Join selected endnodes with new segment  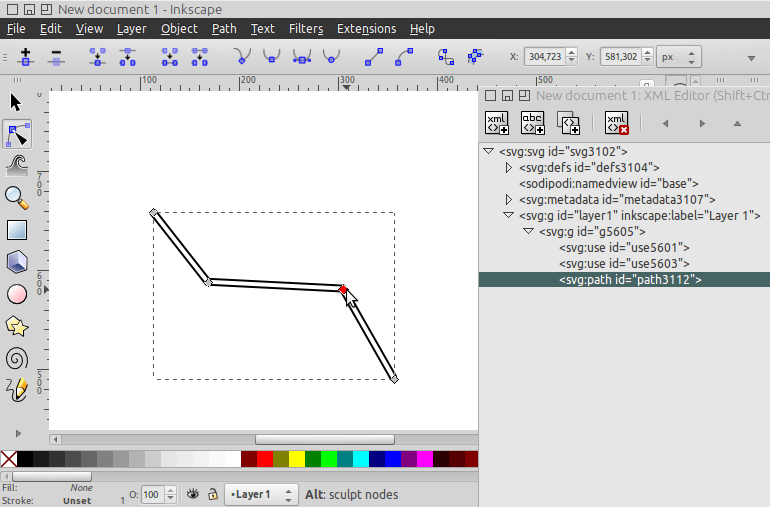(x=170, y=56)
